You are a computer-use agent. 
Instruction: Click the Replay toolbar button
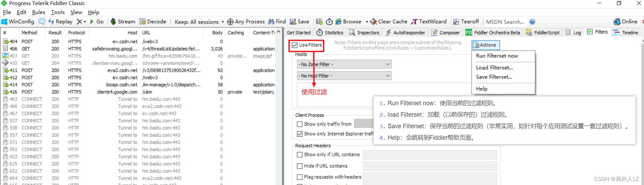60,22
